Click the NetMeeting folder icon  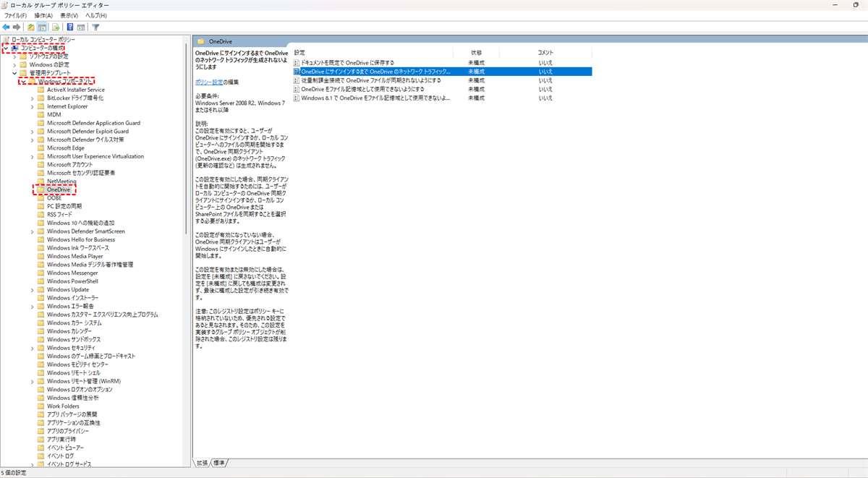pyautogui.click(x=41, y=181)
